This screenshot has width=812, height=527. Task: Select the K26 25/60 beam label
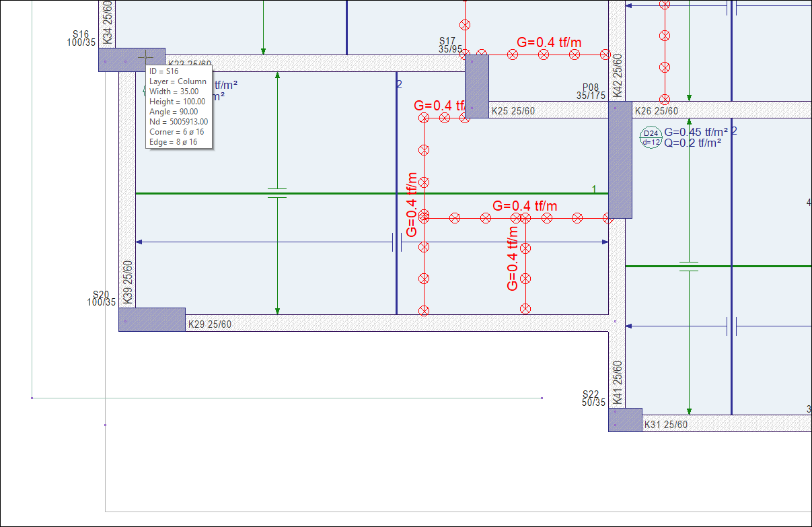[656, 111]
